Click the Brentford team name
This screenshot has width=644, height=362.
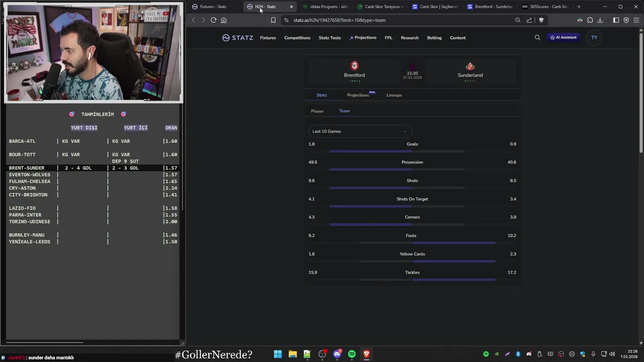[354, 75]
